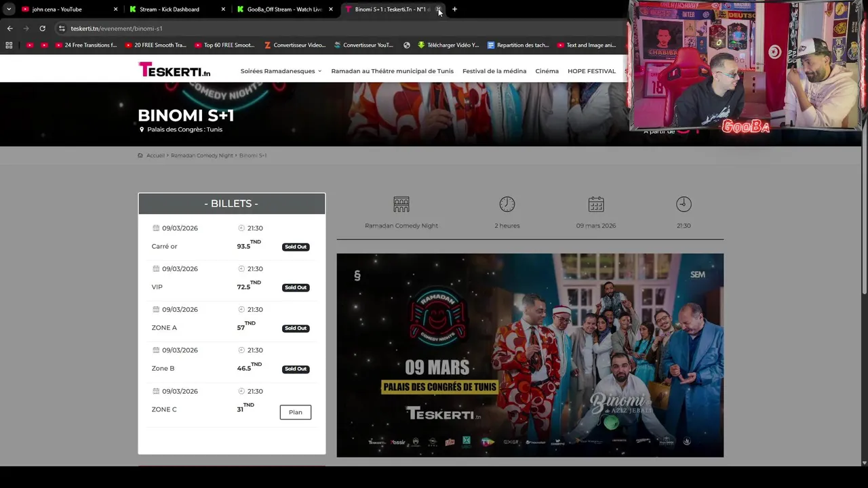Open the apps grid in bookmarks bar

(9, 45)
